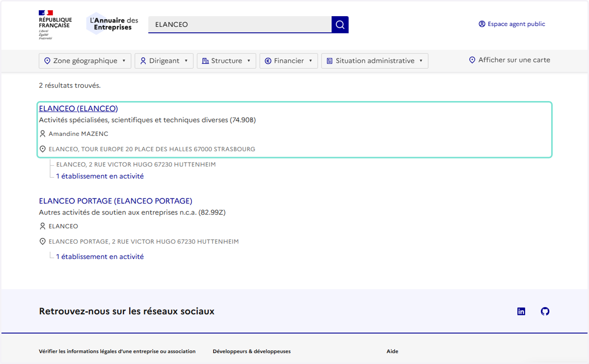Click the République Française logo
The width and height of the screenshot is (589, 364).
coord(55,25)
